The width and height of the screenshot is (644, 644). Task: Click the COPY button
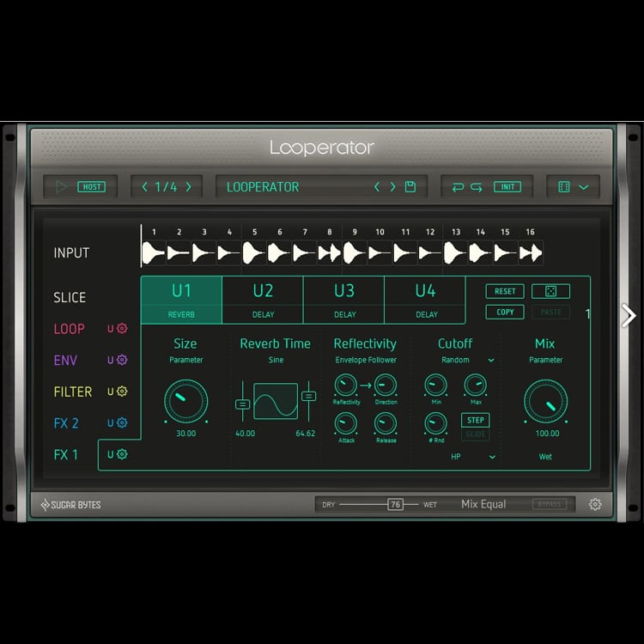click(x=505, y=312)
